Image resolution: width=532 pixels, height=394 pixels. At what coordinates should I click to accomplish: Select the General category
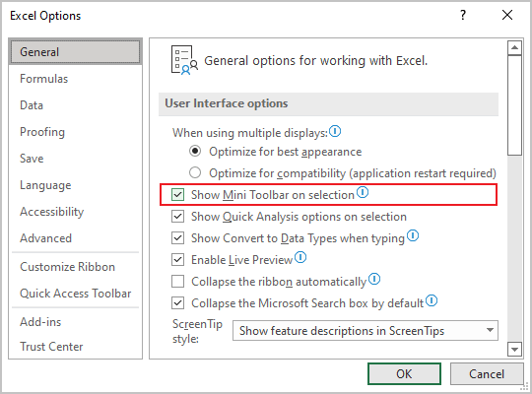point(75,52)
